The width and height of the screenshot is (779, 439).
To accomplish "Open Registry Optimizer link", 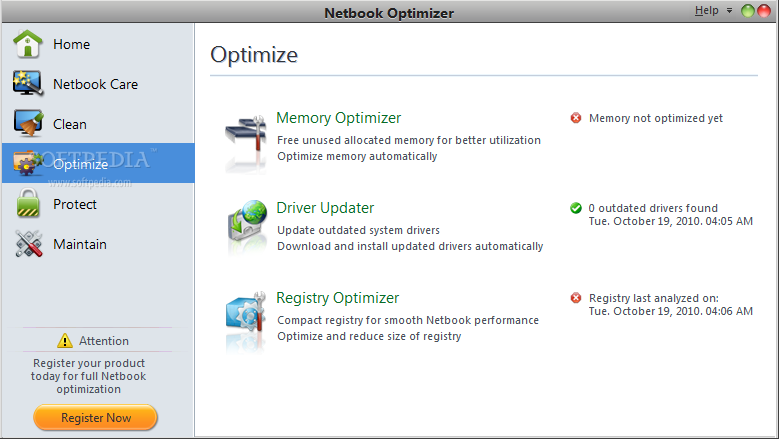I will pyautogui.click(x=337, y=297).
